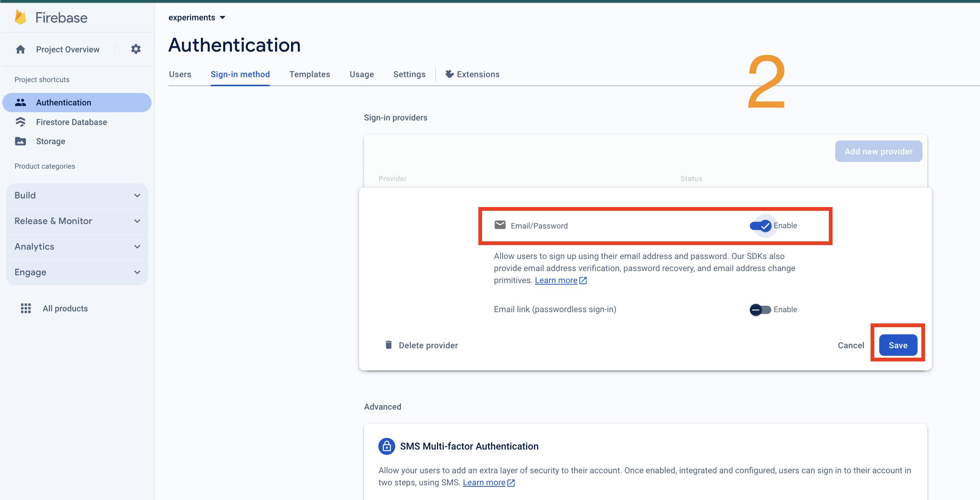The height and width of the screenshot is (500, 980).
Task: Open project settings gear icon
Action: click(136, 49)
